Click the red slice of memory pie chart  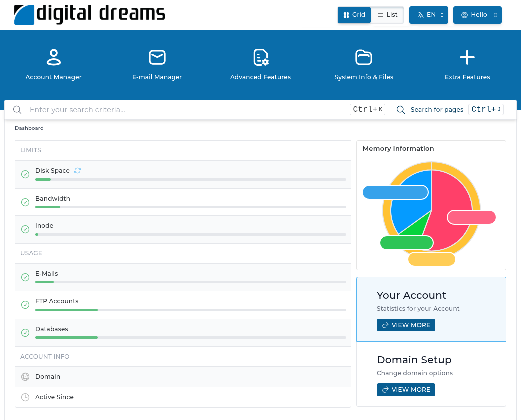pos(449,200)
